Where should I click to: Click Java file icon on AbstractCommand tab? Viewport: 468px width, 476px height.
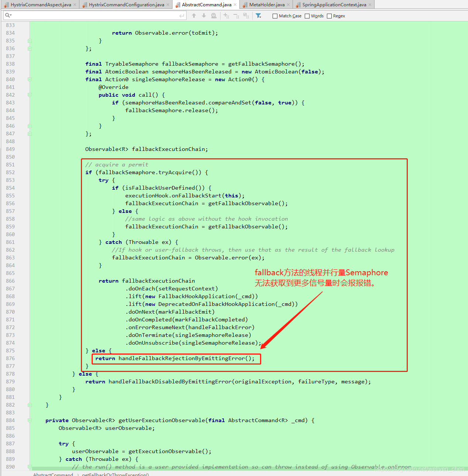click(x=178, y=5)
